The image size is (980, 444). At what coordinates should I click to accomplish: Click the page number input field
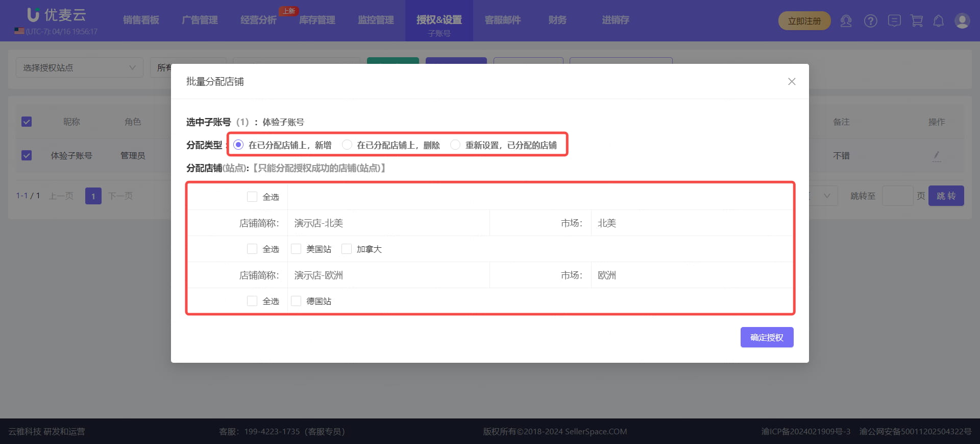click(897, 196)
